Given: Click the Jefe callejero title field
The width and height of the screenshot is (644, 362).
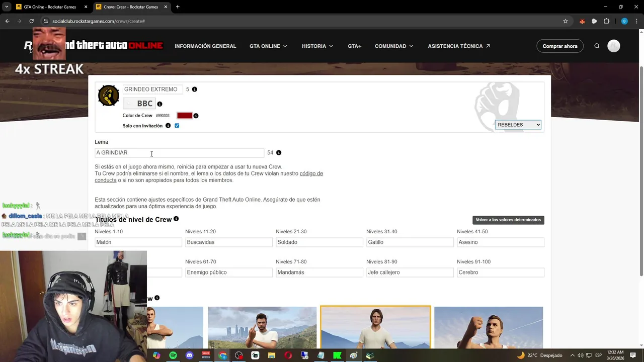Looking at the screenshot, I should (410, 273).
